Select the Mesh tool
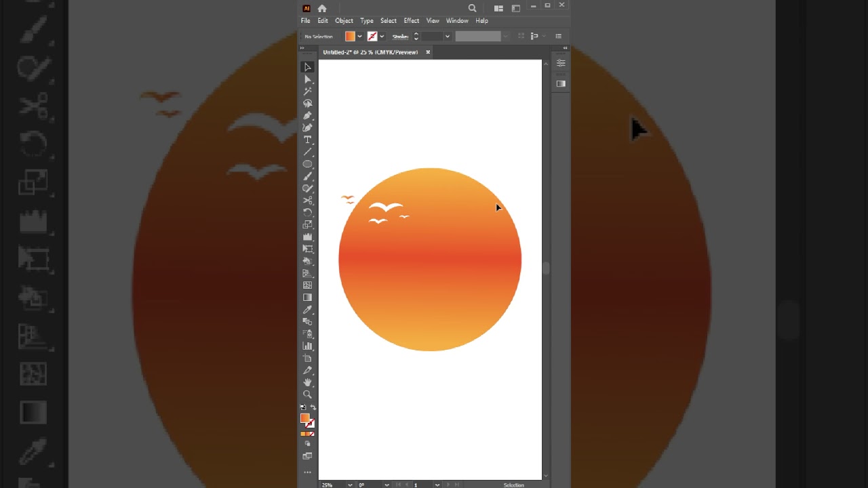The height and width of the screenshot is (488, 868). point(307,285)
